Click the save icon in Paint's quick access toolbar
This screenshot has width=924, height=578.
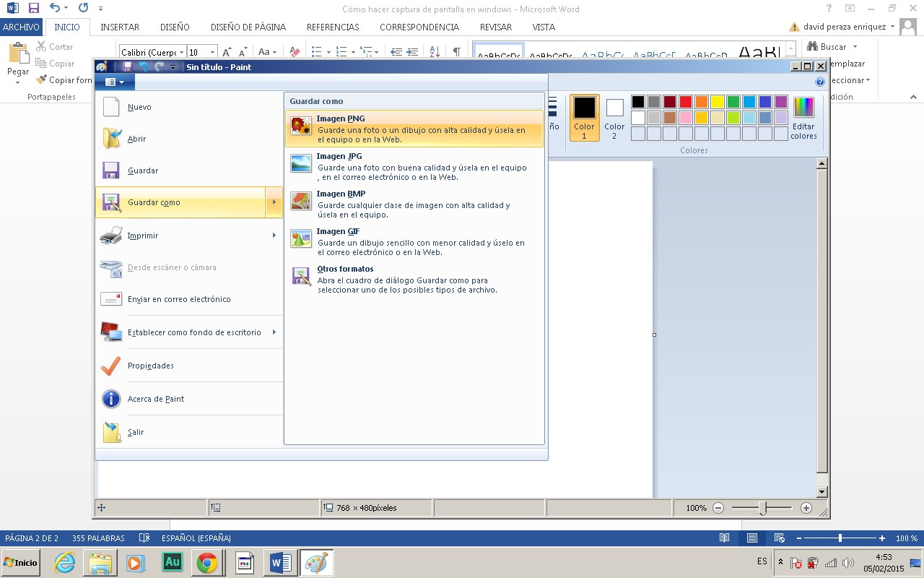point(127,66)
